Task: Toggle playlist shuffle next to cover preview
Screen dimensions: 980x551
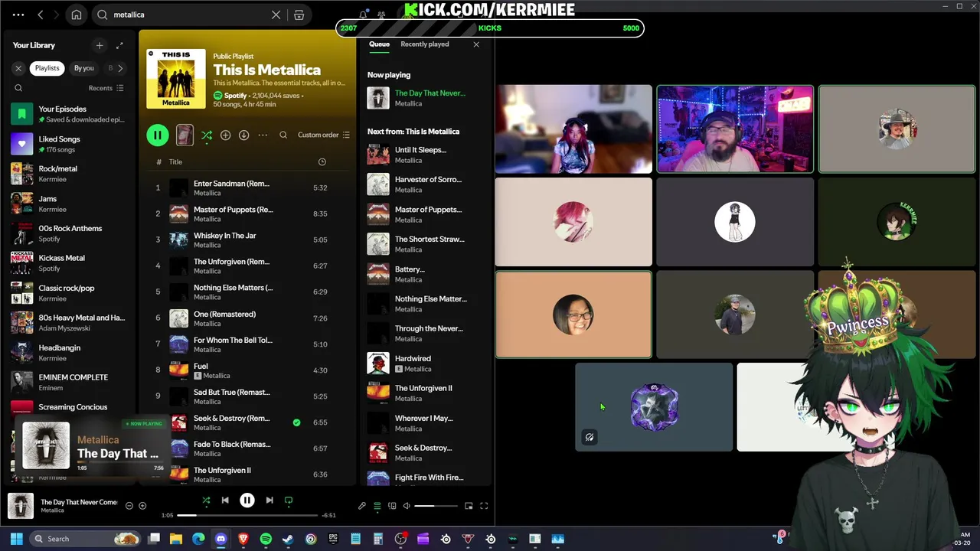Action: tap(207, 135)
